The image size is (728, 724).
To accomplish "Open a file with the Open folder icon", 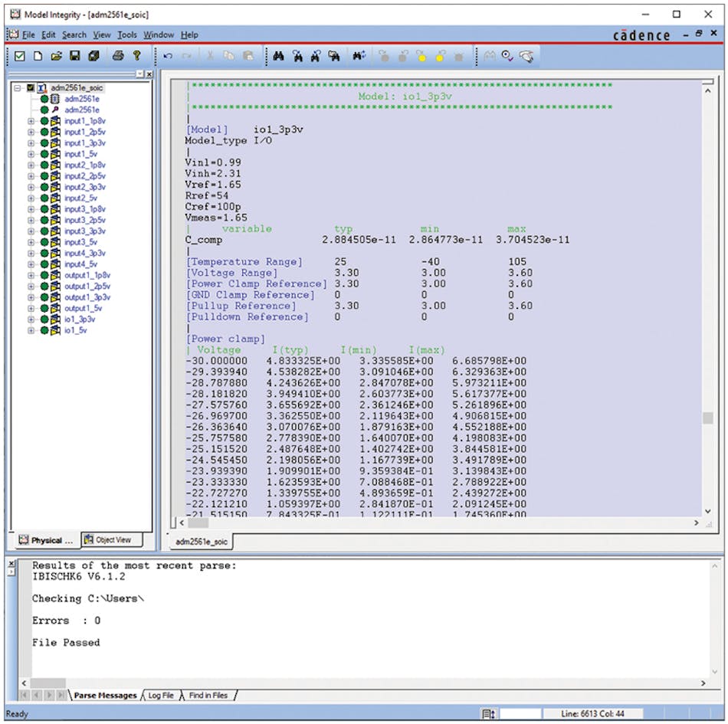I will pyautogui.click(x=57, y=55).
